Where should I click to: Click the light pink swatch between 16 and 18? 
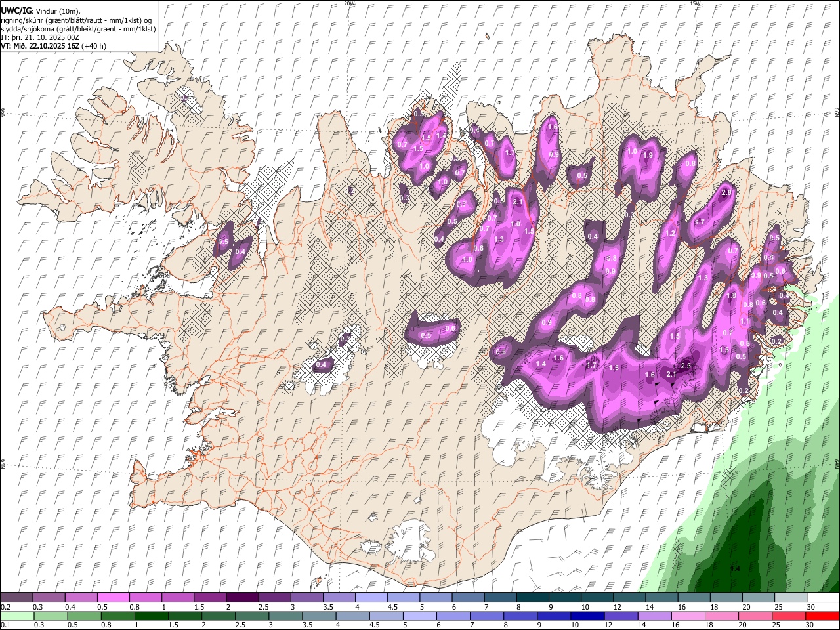688,616
